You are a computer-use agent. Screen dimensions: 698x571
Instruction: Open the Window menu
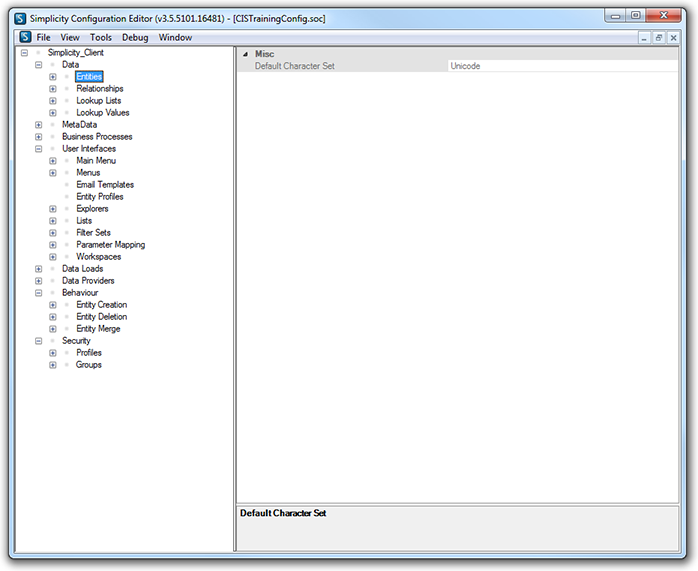pos(175,37)
